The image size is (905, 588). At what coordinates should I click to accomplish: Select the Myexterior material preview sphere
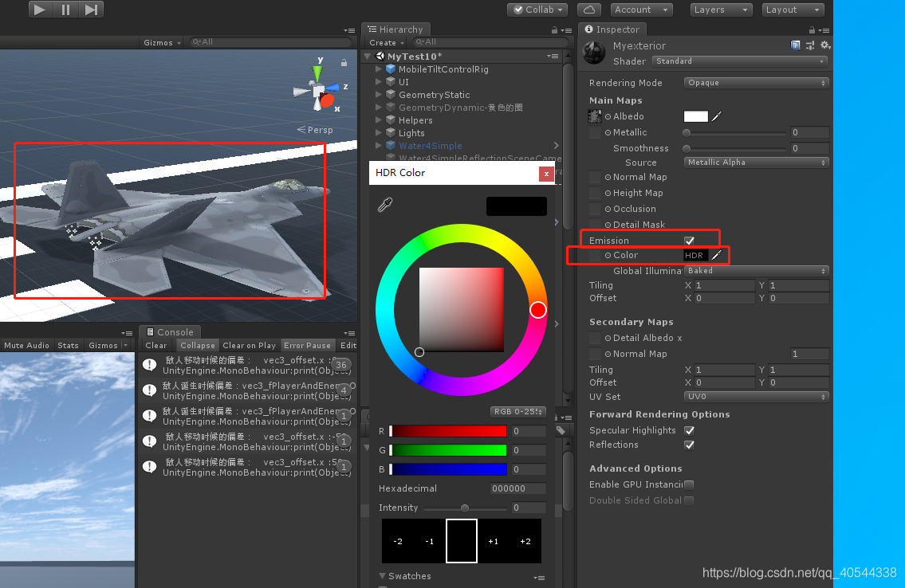tap(594, 53)
